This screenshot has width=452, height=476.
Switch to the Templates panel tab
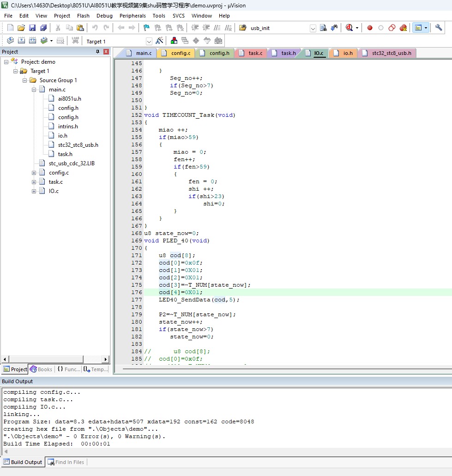(x=96, y=369)
